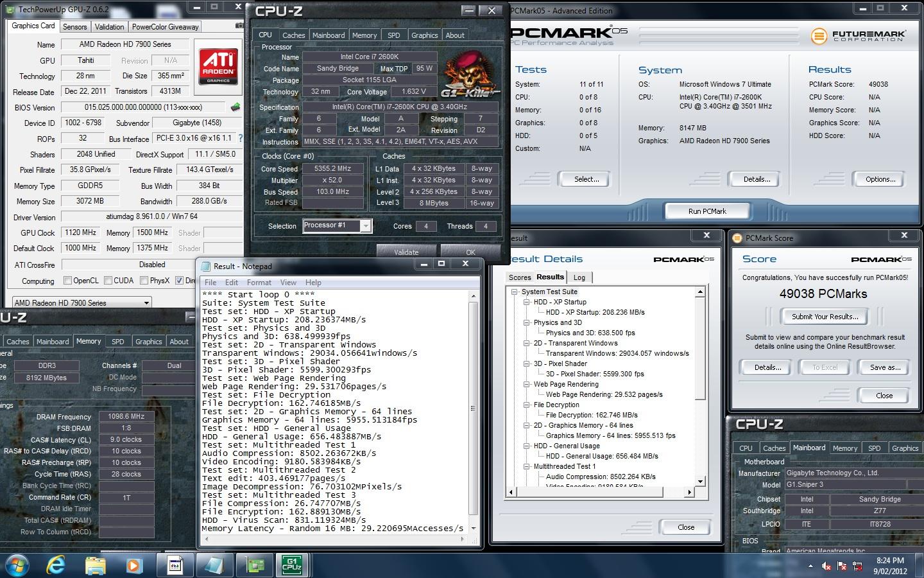
Task: Switch to the G1 CPUz taskbar icon
Action: [292, 565]
